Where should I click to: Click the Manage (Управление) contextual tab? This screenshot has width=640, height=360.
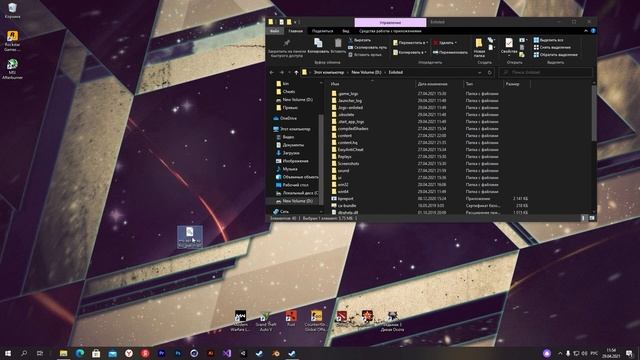(x=390, y=22)
